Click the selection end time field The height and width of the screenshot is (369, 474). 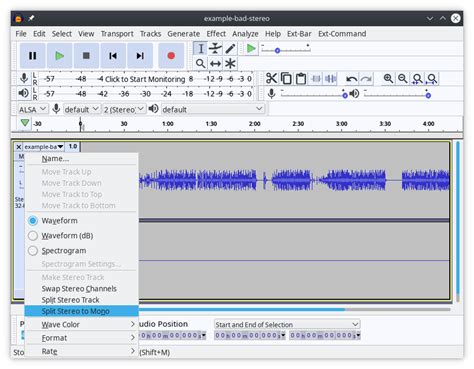click(325, 335)
